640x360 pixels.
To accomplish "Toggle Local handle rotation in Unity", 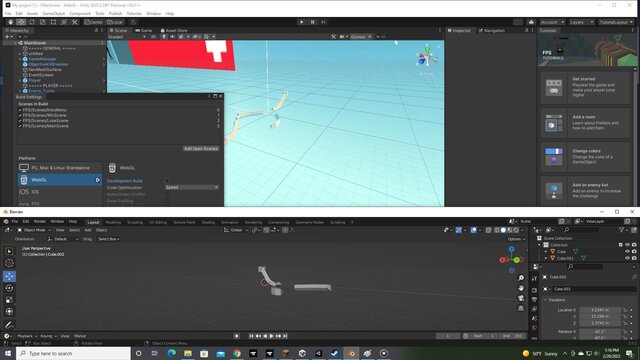I will 115,22.
